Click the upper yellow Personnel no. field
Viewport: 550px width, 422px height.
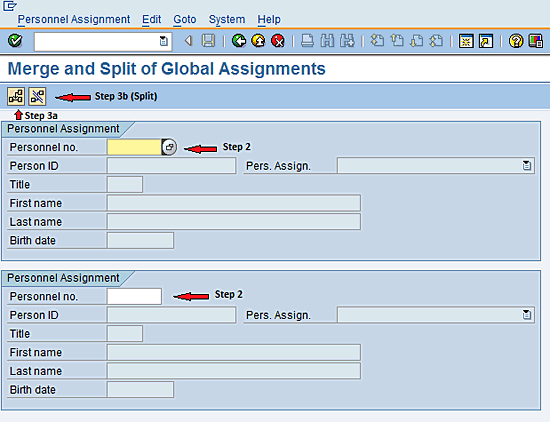coord(134,147)
